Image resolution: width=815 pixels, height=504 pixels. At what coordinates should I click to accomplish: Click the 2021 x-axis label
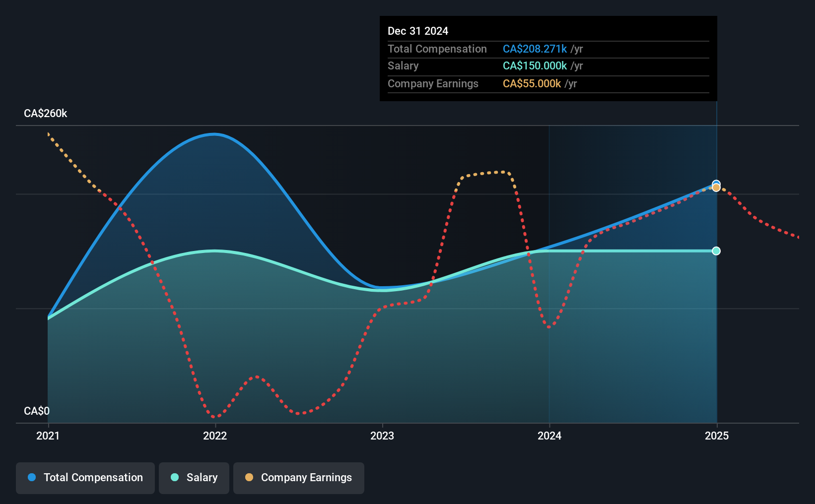(48, 436)
